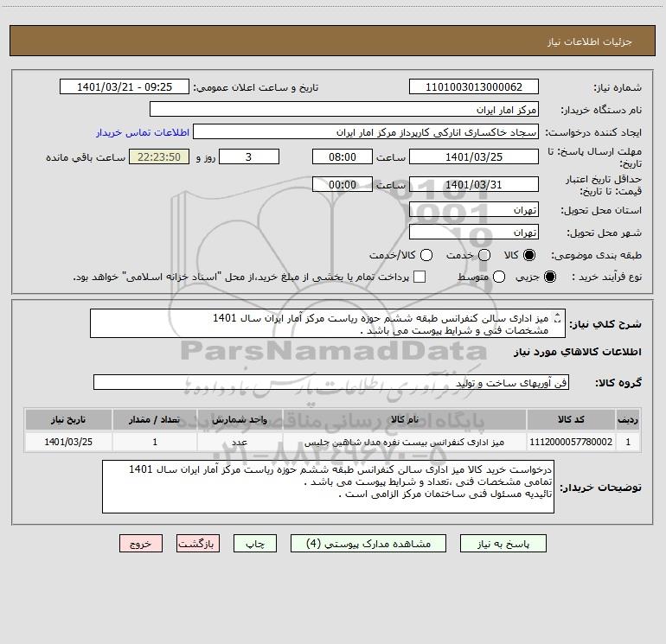Viewport: 666px width, 644px height.
Task: Click the پاسخ به نیاز button
Action: [503, 544]
